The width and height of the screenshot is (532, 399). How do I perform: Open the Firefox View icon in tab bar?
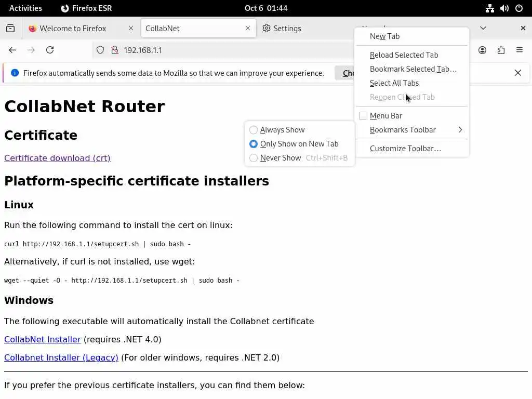click(10, 28)
